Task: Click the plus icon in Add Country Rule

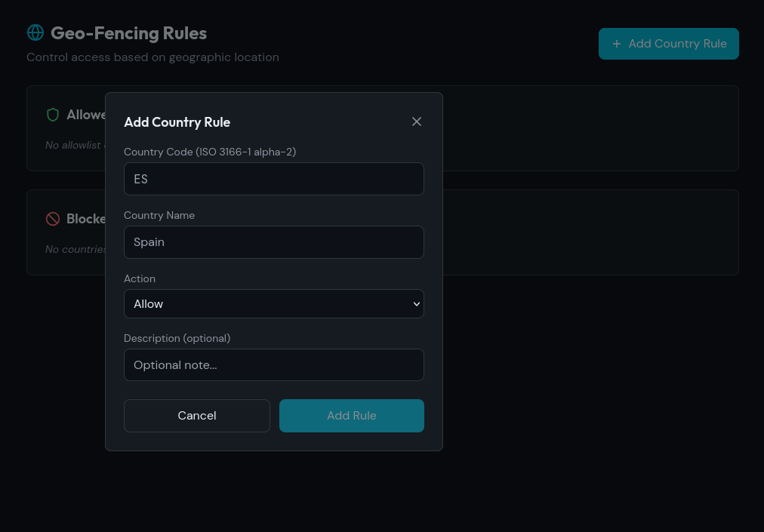Action: click(x=617, y=44)
